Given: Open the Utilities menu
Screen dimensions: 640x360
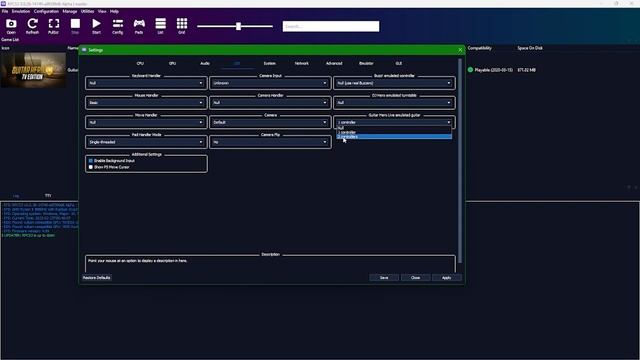Looking at the screenshot, I should tap(87, 11).
